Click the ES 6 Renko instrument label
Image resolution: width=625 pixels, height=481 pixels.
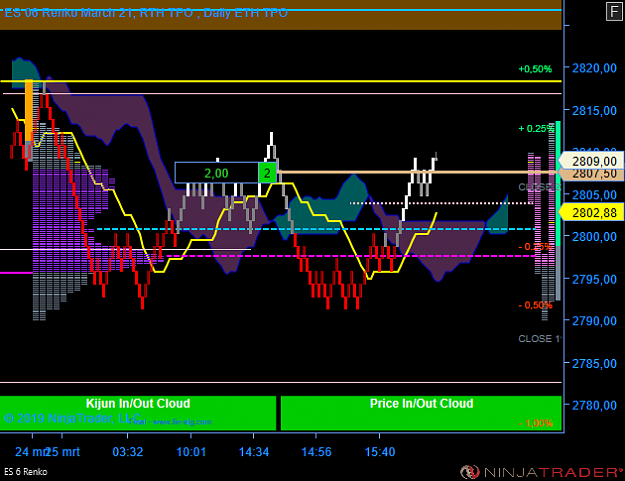(x=26, y=472)
